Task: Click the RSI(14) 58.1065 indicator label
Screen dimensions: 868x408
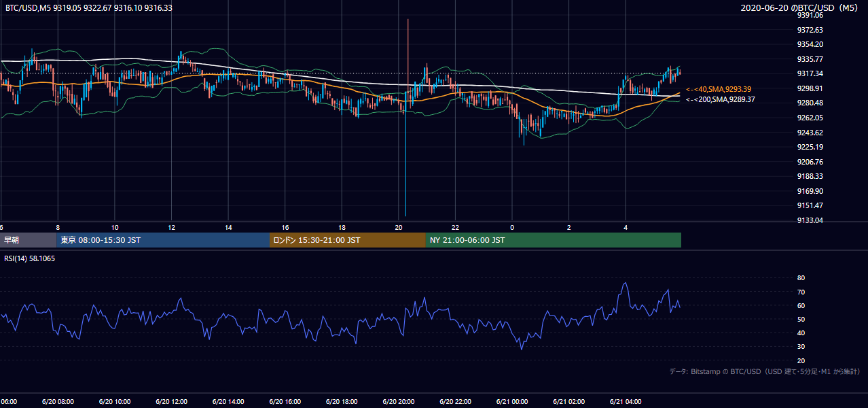Action: (x=30, y=259)
